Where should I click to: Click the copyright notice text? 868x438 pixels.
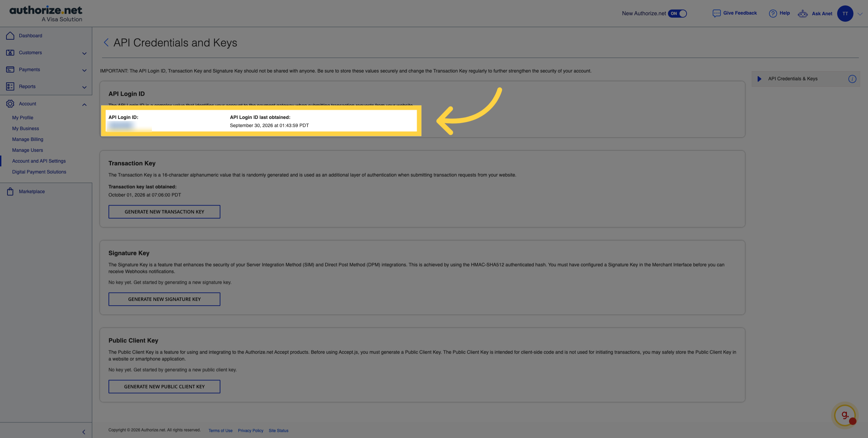[155, 430]
